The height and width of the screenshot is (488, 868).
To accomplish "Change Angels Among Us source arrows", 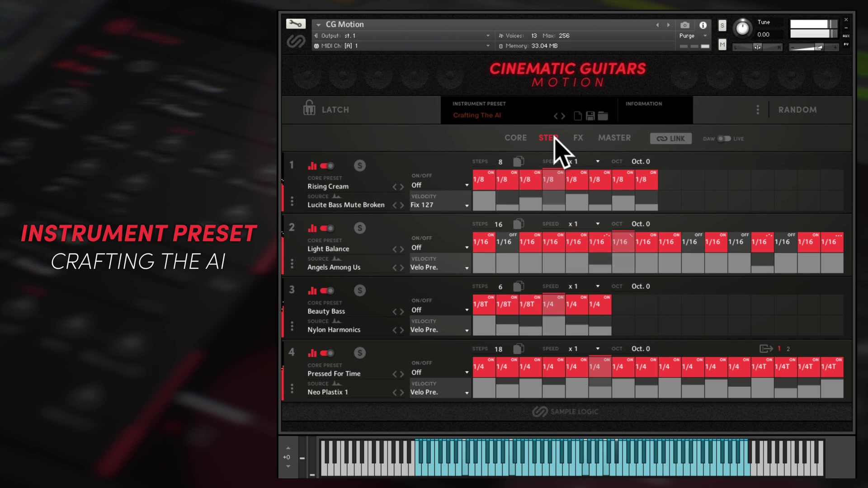I will [398, 267].
